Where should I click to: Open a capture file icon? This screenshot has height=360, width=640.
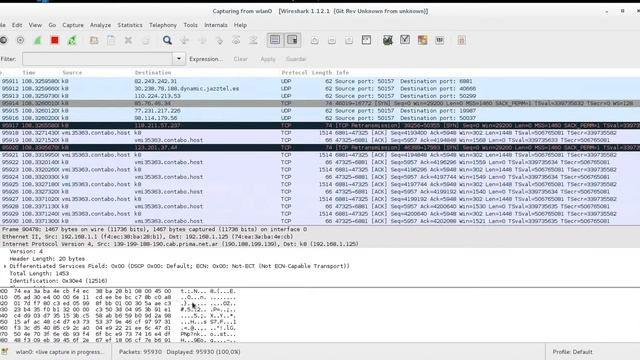pos(94,40)
